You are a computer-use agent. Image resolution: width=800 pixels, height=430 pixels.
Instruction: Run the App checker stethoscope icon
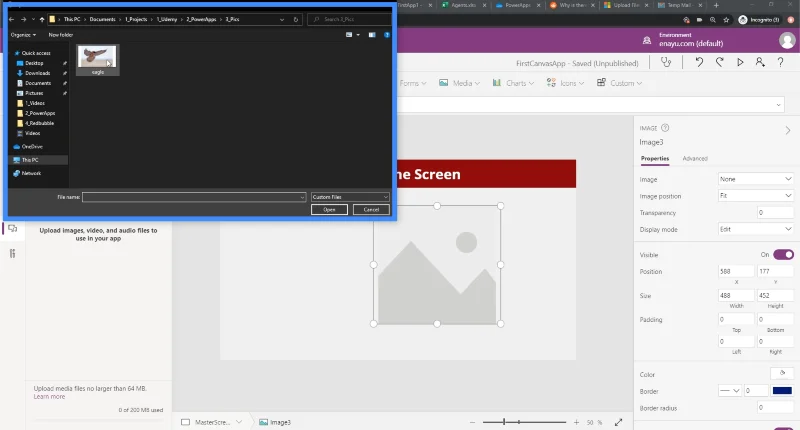coord(666,62)
